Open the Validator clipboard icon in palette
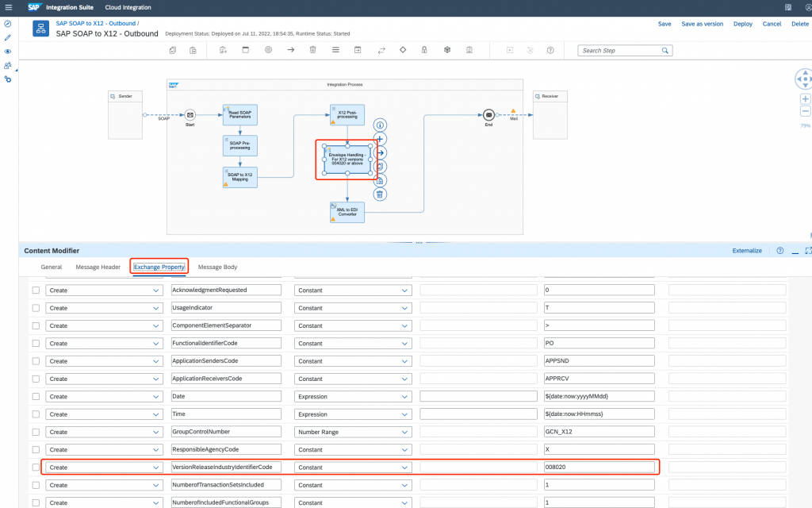The height and width of the screenshot is (508, 812). 469,50
